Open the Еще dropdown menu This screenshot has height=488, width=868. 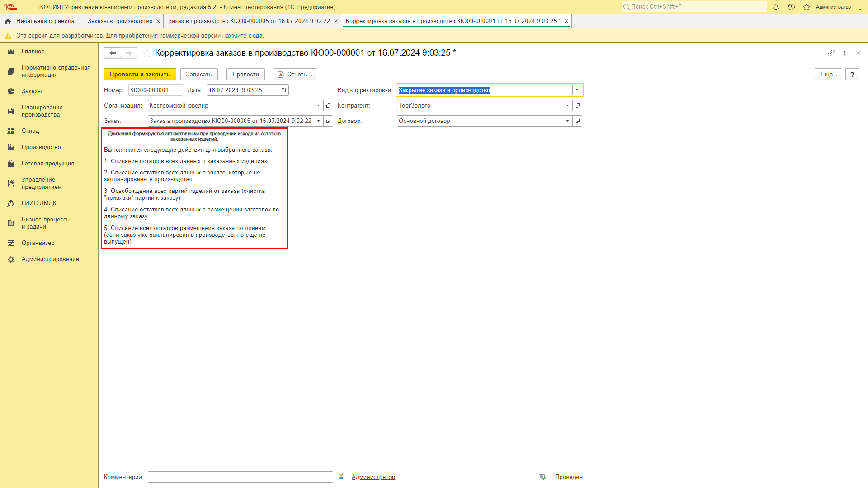click(x=828, y=75)
